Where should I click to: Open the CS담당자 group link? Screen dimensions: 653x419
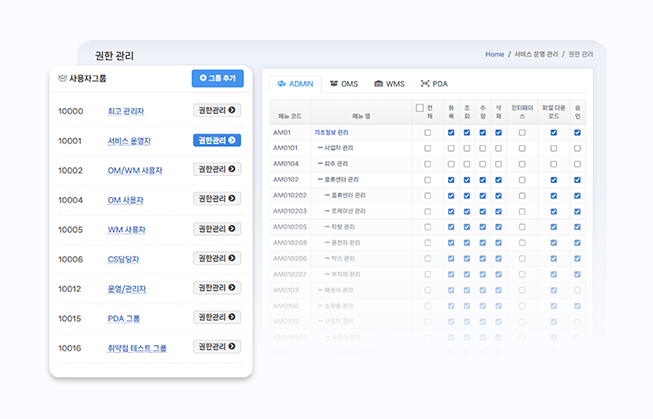coord(123,259)
